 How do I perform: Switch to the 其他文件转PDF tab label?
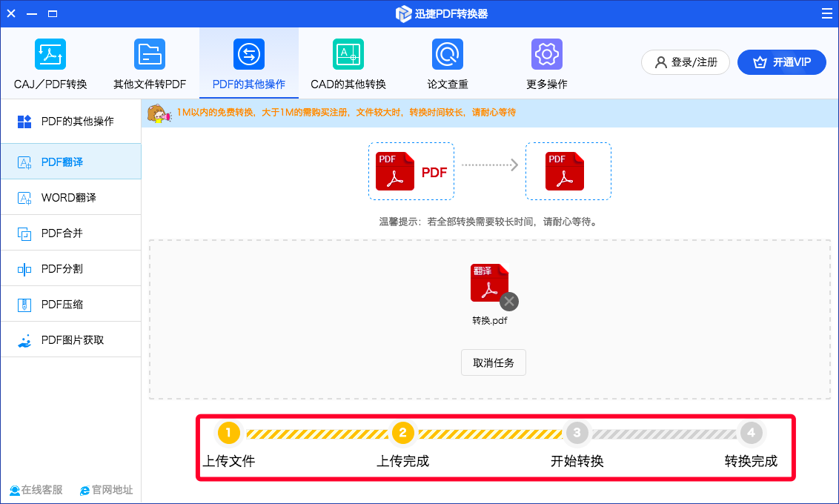click(150, 84)
